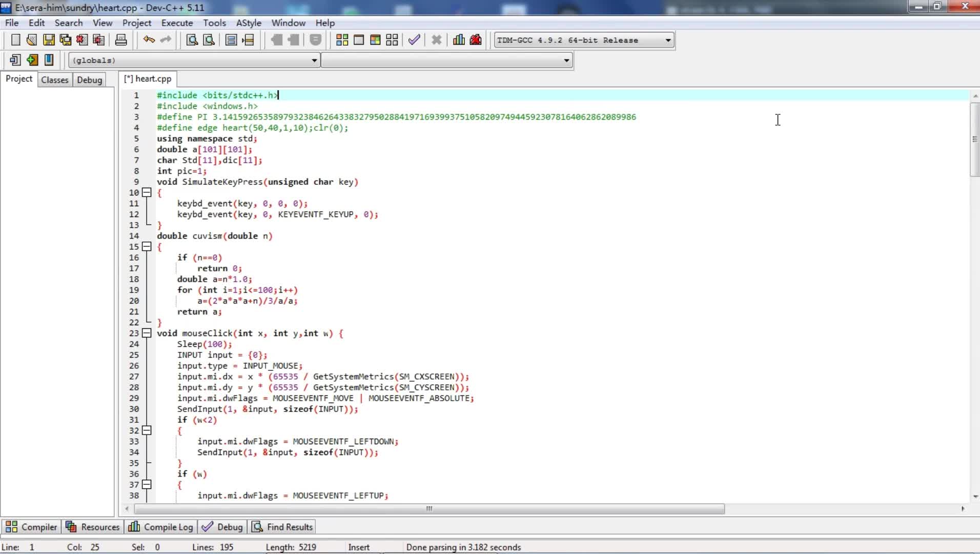Open the Help menu
This screenshot has height=554, width=980.
(325, 23)
